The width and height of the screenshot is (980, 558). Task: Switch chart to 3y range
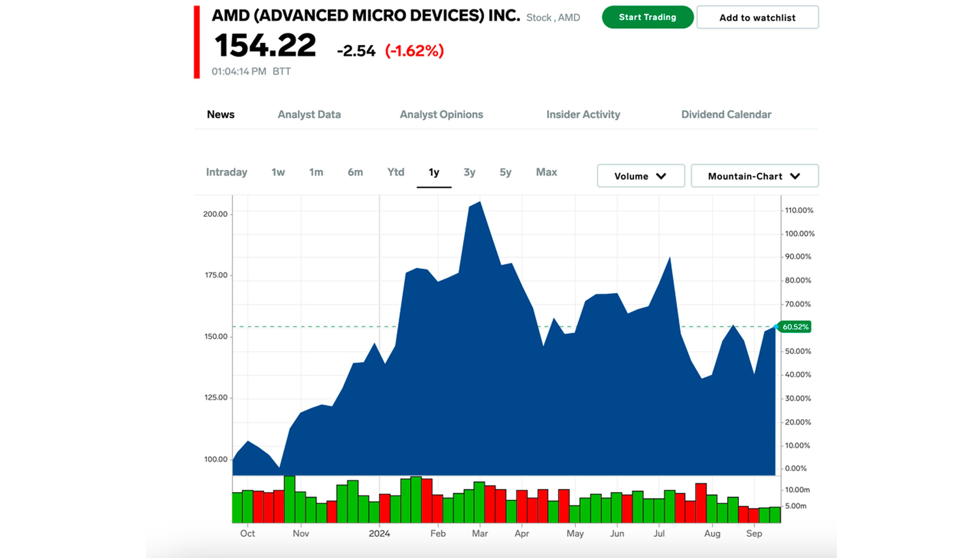[470, 172]
